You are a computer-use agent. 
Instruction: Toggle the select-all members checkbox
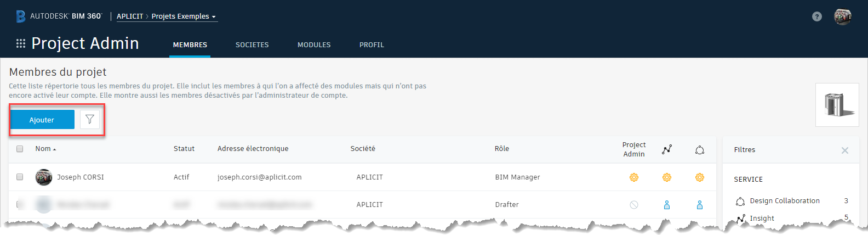20,149
